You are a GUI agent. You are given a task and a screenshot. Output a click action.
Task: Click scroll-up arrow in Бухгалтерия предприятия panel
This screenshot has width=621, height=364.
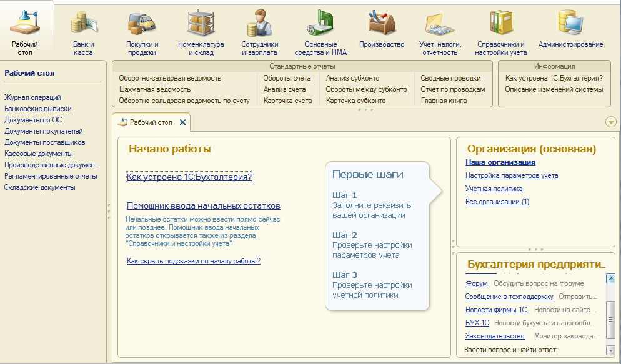(x=610, y=278)
